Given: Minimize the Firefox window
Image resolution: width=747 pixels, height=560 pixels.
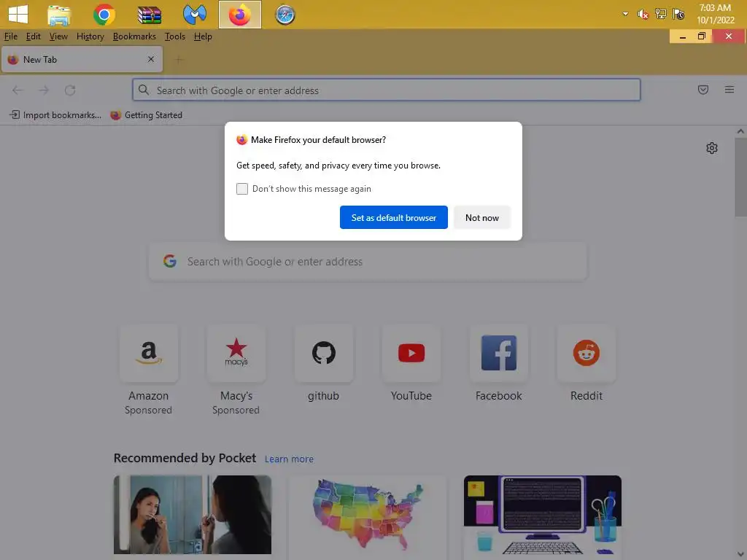Looking at the screenshot, I should coord(683,36).
